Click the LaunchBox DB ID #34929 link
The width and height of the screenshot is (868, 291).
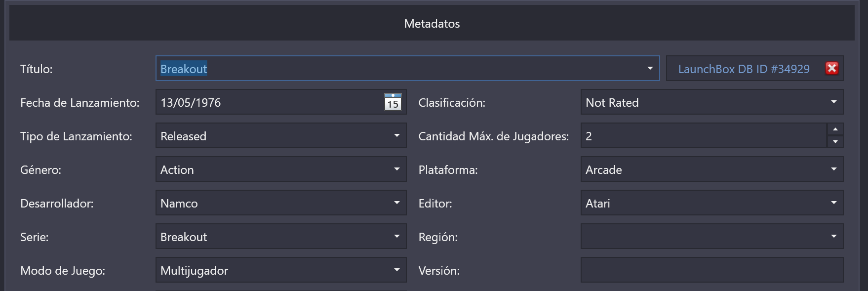(744, 69)
